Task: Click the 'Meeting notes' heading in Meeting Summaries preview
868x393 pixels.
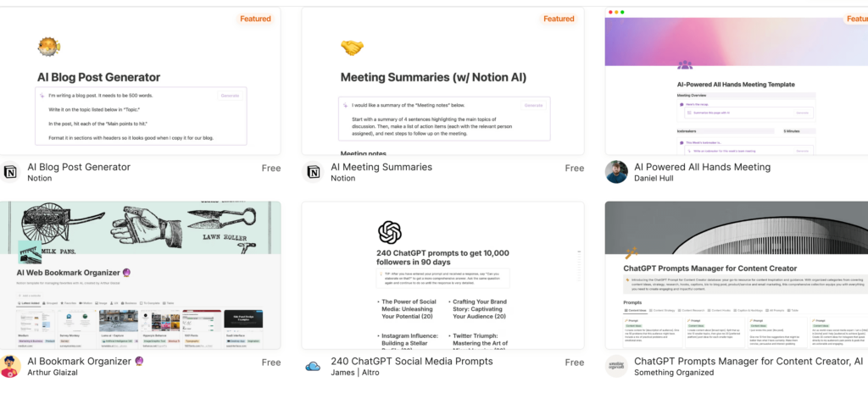Action: [363, 153]
